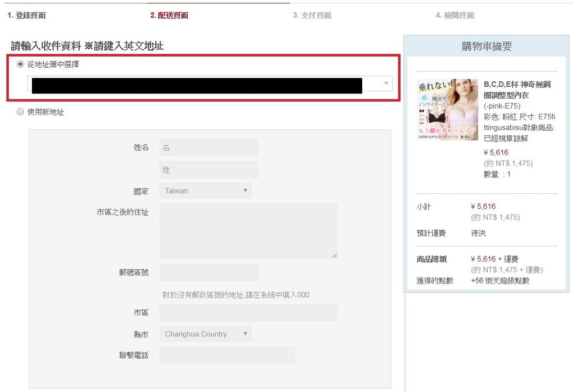This screenshot has width=574, height=392.
Task: Focus the 聯繫電話 phone number field
Action: (x=227, y=356)
